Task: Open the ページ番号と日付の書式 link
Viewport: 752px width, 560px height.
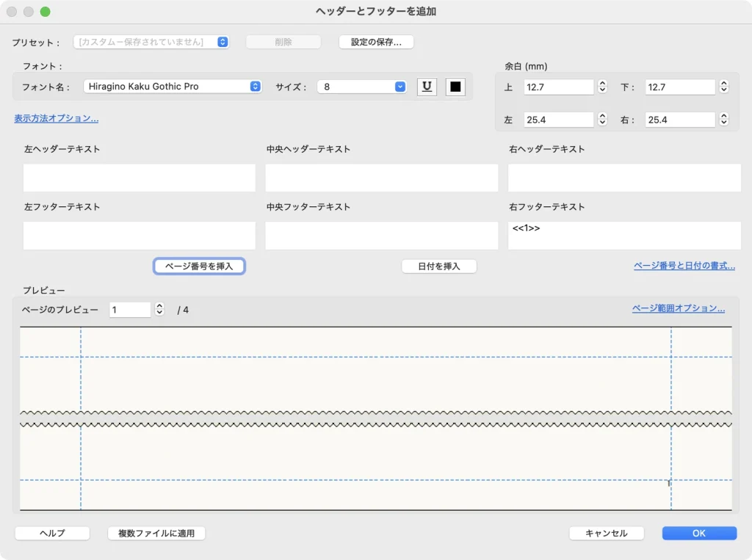Action: [684, 266]
